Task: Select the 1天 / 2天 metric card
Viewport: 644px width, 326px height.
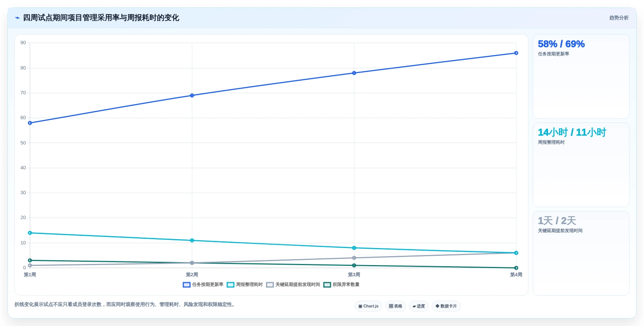Action: [x=581, y=253]
